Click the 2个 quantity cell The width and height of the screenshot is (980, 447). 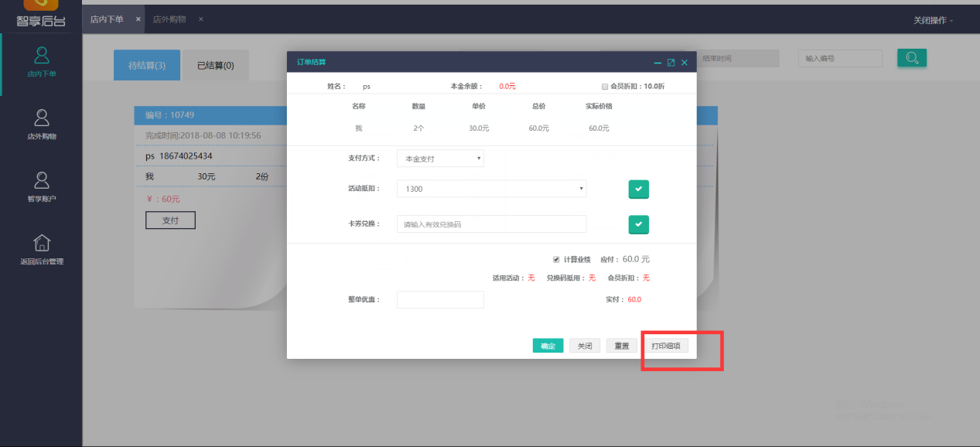click(418, 128)
